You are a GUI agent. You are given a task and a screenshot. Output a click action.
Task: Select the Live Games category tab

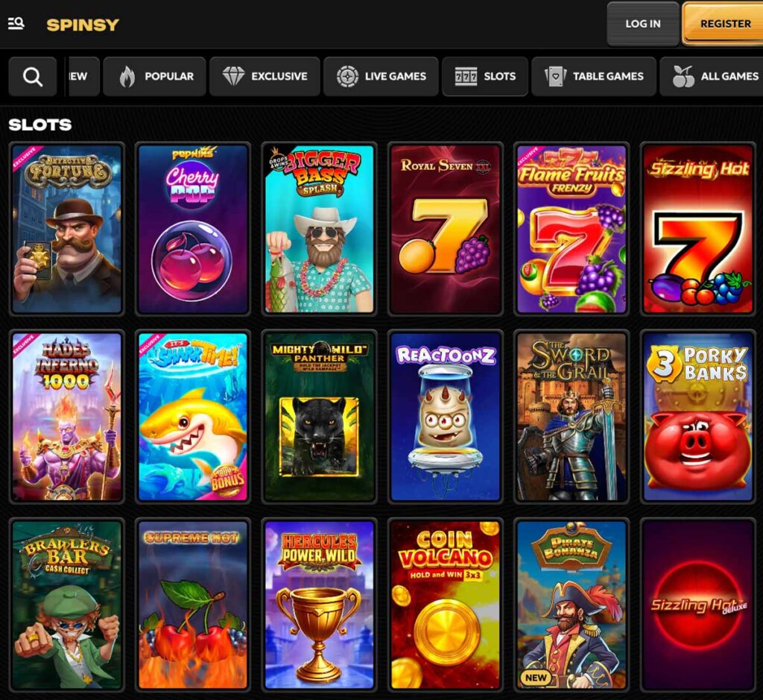[x=381, y=77]
